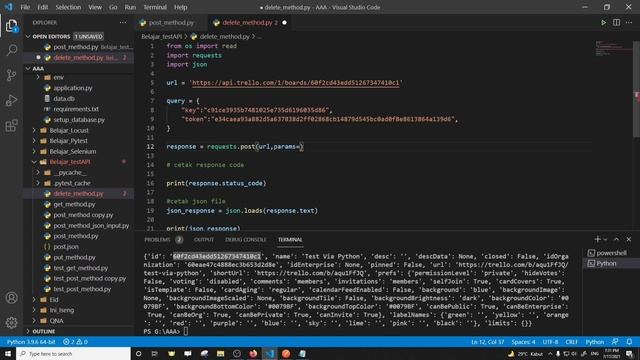Expand the Outline section
The height and width of the screenshot is (360, 640).
28,331
